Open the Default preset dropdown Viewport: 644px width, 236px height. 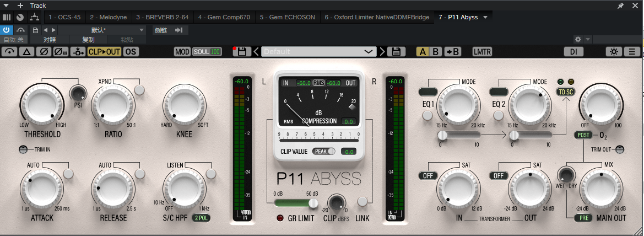(319, 51)
